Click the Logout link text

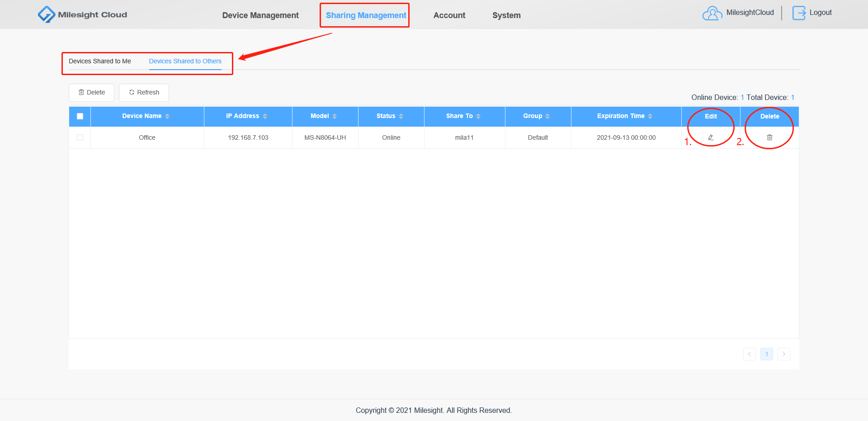(x=821, y=13)
